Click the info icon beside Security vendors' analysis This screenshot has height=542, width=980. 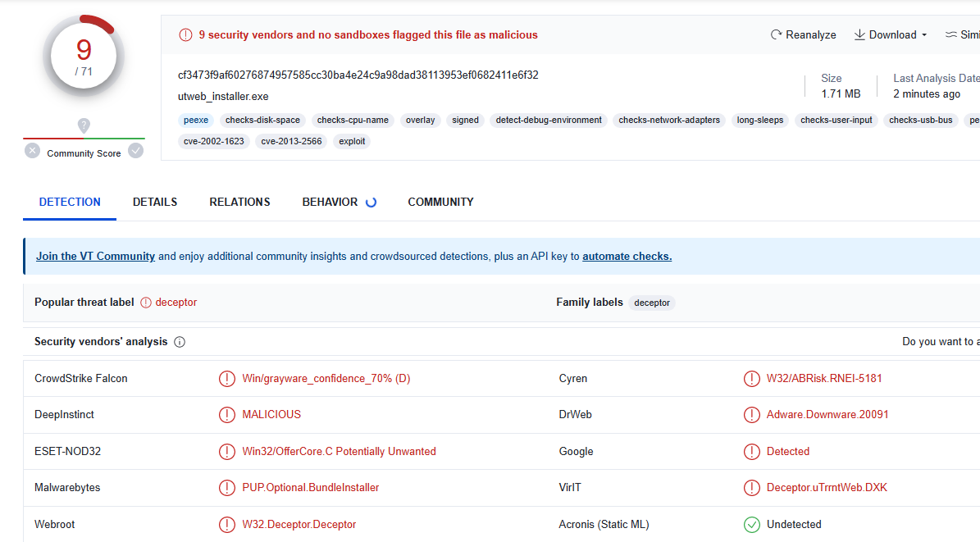180,342
